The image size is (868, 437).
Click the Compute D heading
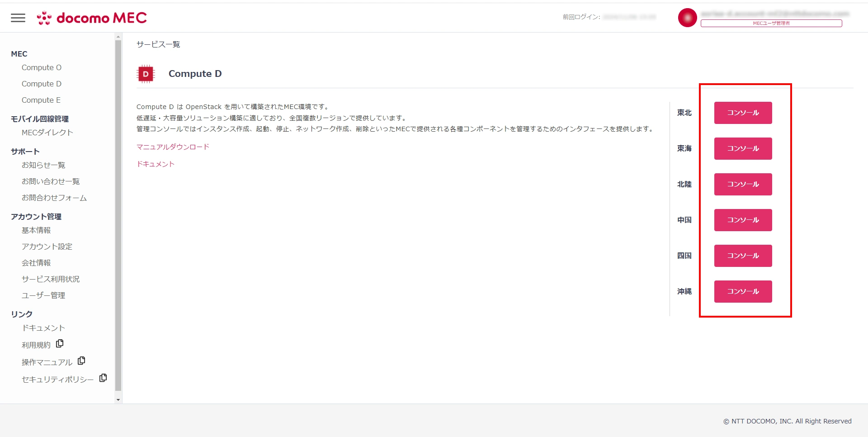(195, 74)
